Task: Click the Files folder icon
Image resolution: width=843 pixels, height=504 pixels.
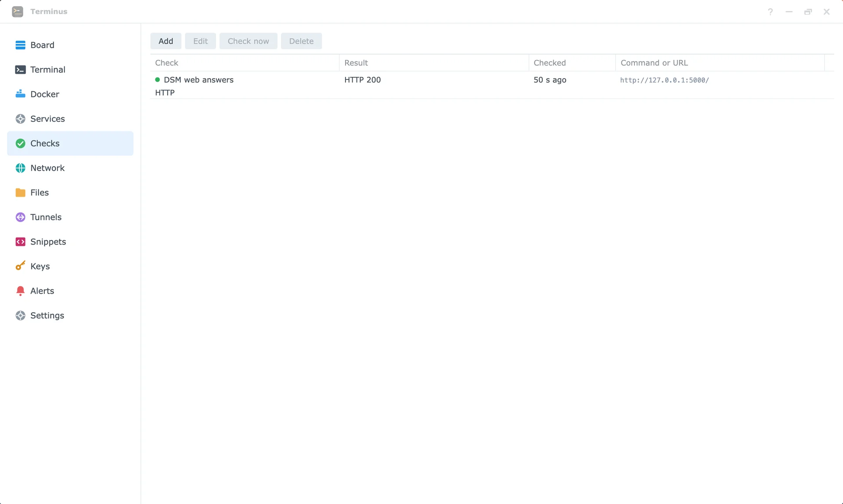Action: pos(20,192)
